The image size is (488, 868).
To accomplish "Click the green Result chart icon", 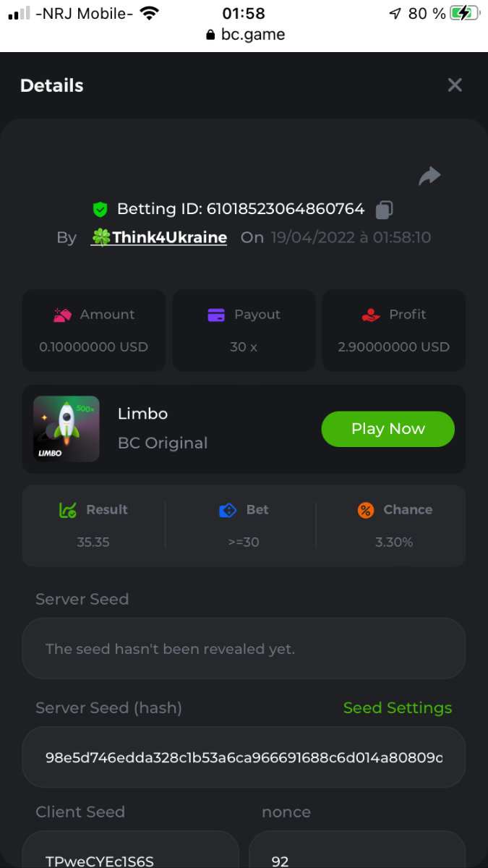I will click(68, 510).
